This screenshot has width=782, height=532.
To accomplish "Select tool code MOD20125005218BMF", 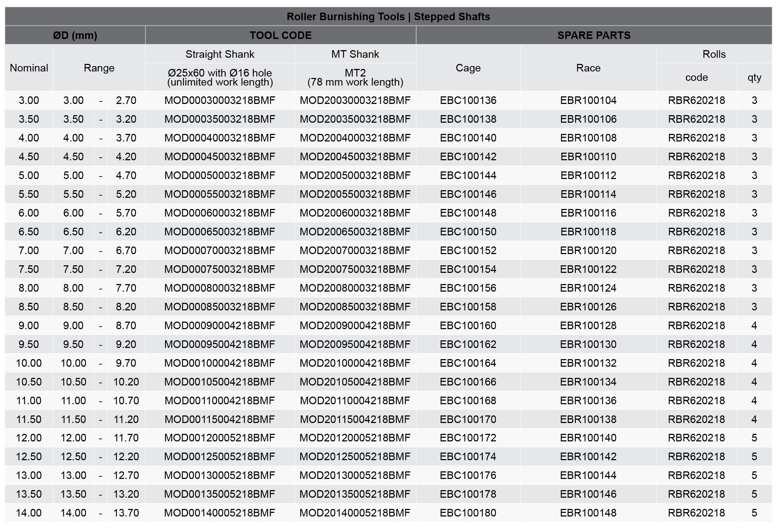I will [x=355, y=457].
